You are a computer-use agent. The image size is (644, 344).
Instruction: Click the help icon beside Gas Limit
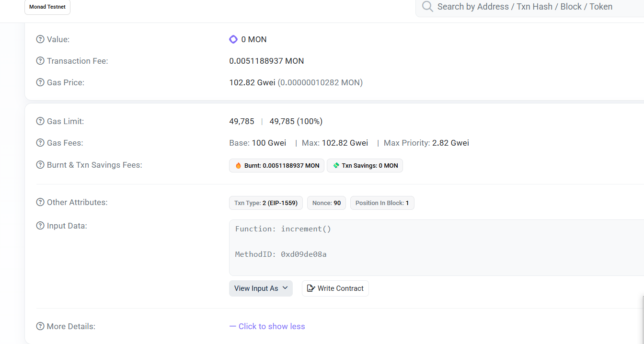click(x=40, y=121)
